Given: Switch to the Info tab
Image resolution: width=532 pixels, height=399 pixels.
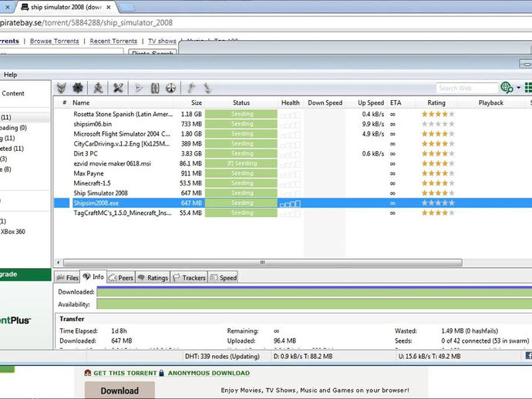Looking at the screenshot, I should click(93, 277).
